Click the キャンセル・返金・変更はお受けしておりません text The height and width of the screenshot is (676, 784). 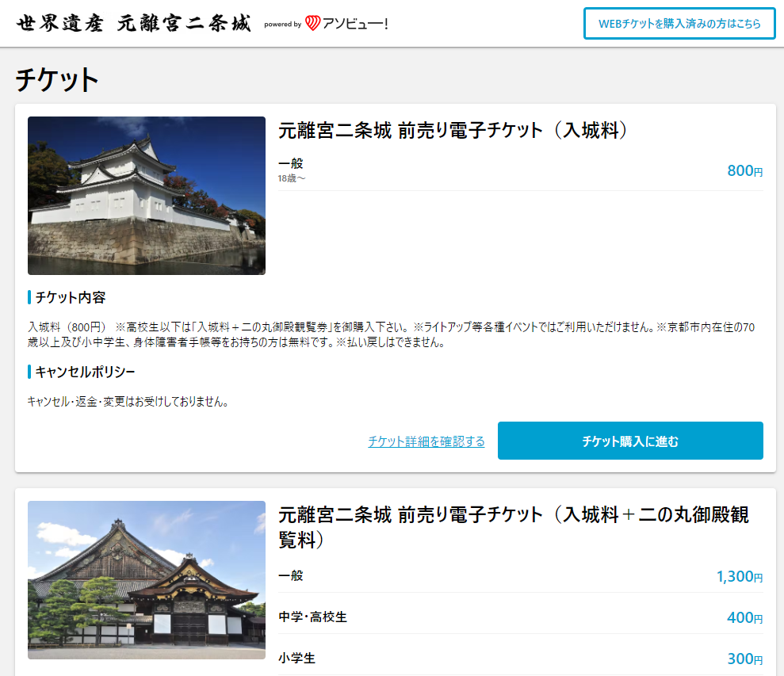pos(128,402)
